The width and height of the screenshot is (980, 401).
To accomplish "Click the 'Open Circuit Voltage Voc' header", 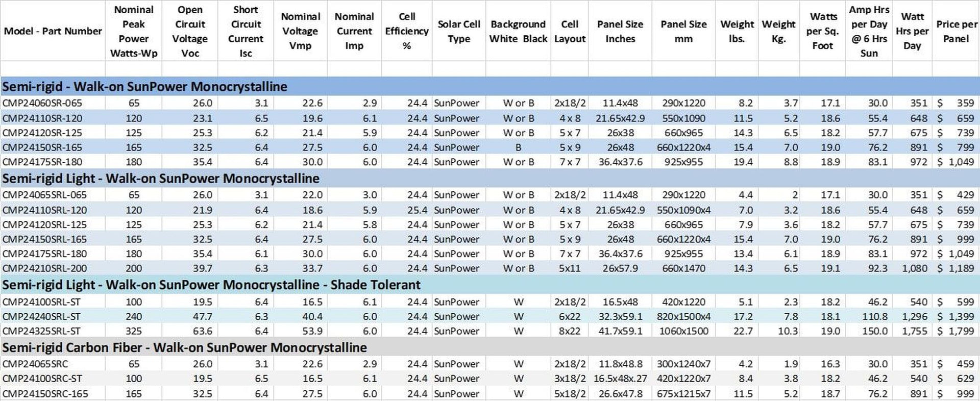I will click(x=190, y=31).
